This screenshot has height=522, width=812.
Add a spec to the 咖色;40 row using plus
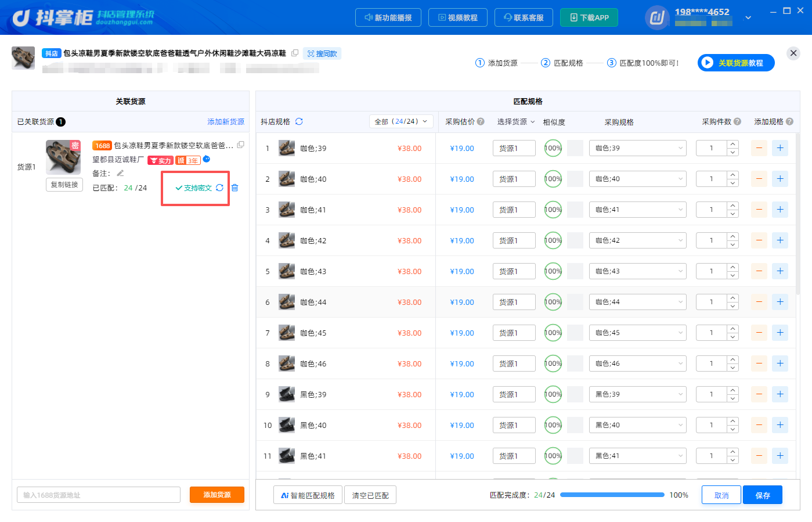780,179
